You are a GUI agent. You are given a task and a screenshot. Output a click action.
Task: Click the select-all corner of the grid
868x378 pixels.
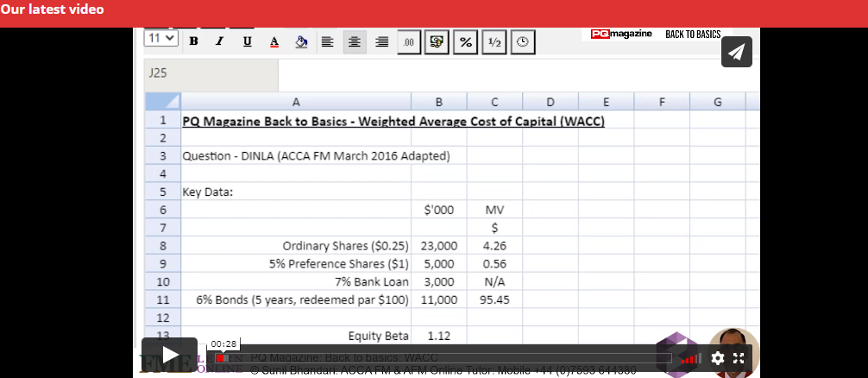coord(163,102)
